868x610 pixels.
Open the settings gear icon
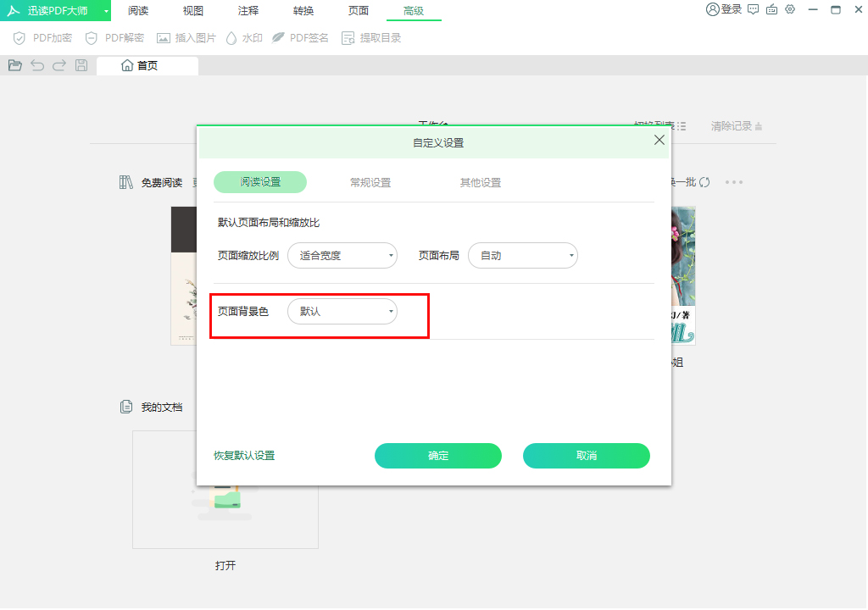click(790, 10)
